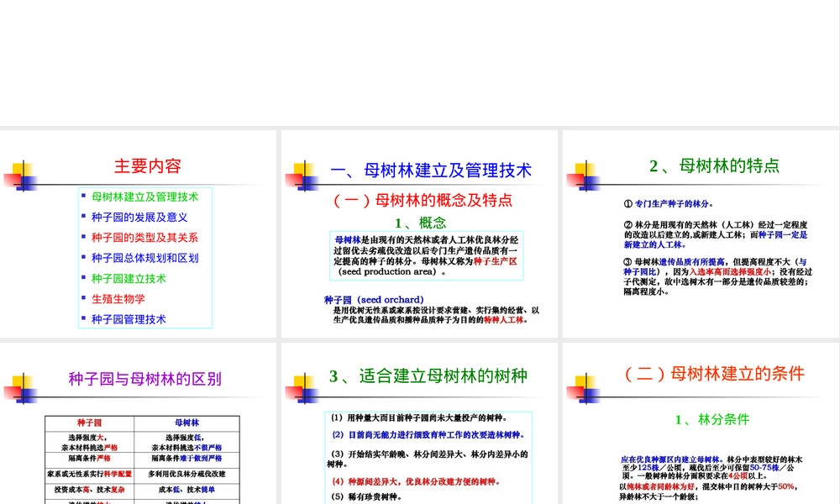The image size is (840, 504).
Task: Click the blue 母树林 table header
Action: (x=186, y=423)
